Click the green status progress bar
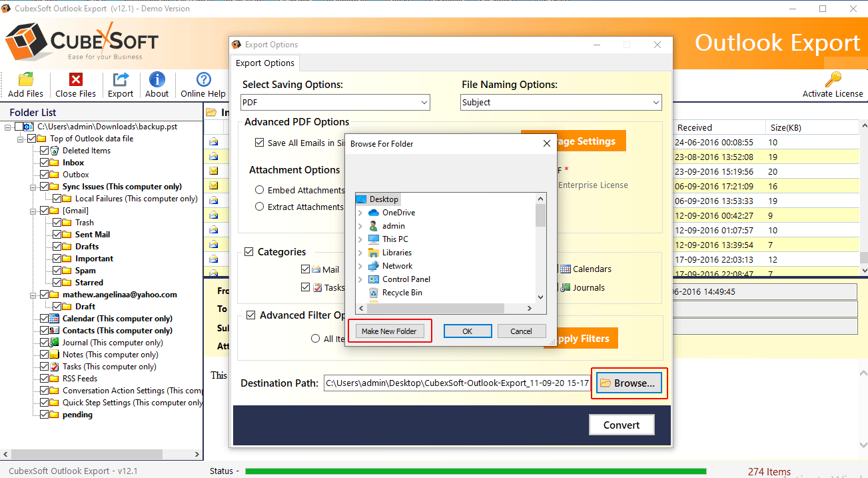This screenshot has height=478, width=868. pos(476,471)
